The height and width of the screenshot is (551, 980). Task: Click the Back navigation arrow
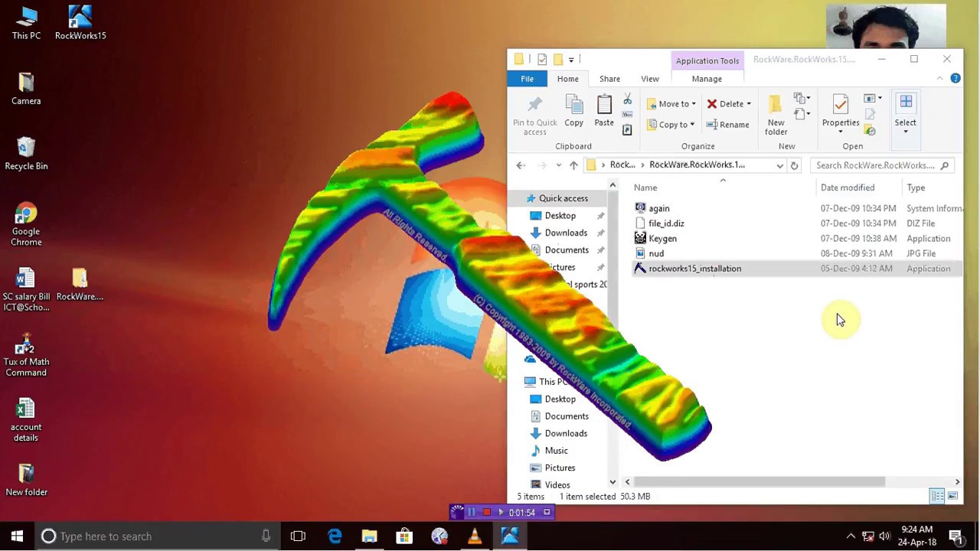pyautogui.click(x=521, y=165)
